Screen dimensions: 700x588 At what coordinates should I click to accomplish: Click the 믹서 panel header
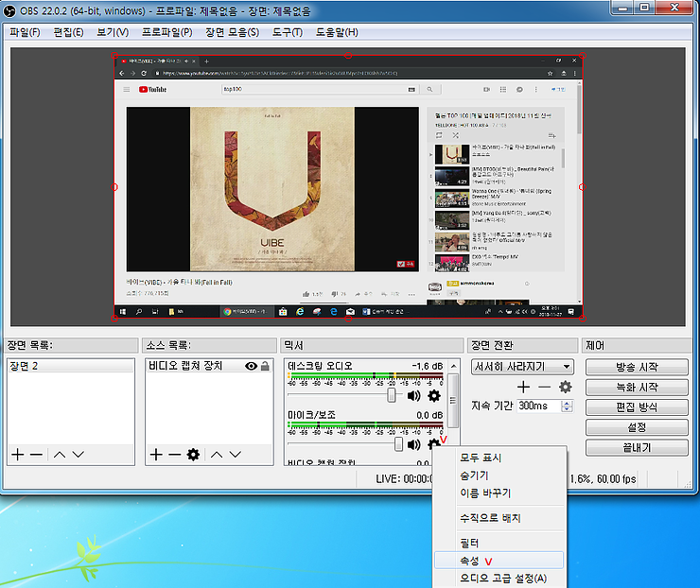click(373, 345)
